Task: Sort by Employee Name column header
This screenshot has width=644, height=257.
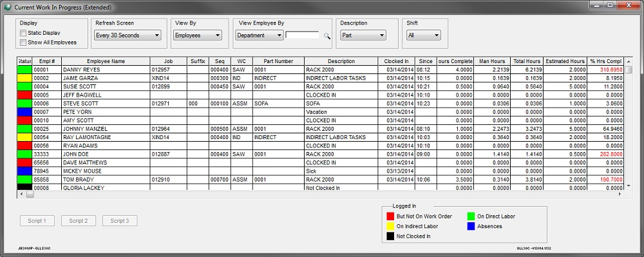Action: click(x=106, y=61)
